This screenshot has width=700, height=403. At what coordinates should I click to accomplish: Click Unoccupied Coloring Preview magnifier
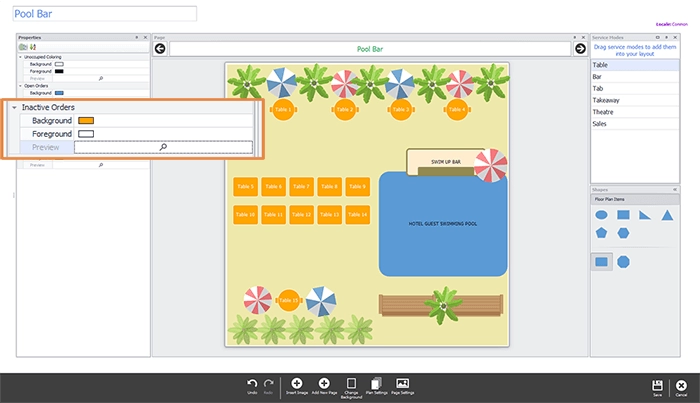101,79
